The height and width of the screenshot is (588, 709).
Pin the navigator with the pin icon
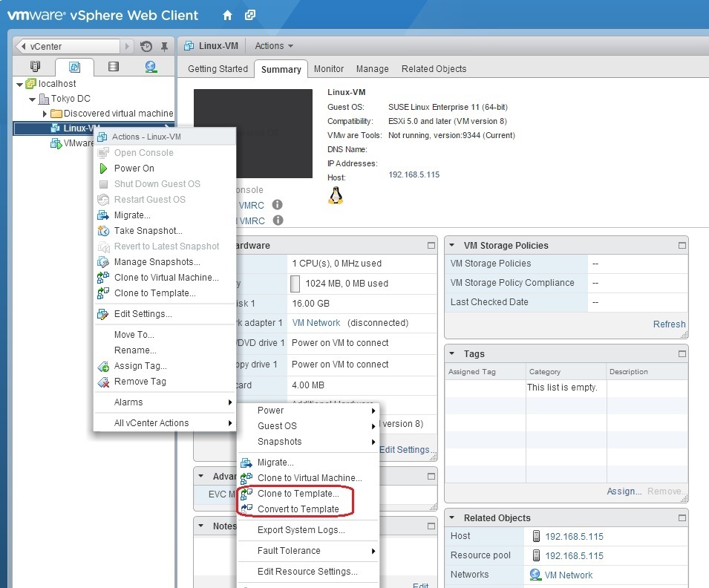point(164,46)
